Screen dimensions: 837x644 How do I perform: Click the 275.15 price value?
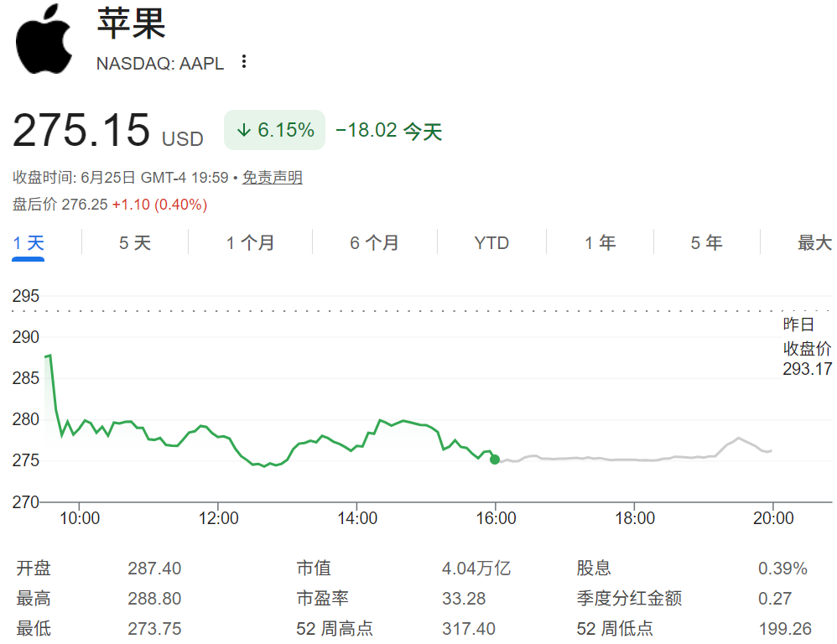(81, 130)
